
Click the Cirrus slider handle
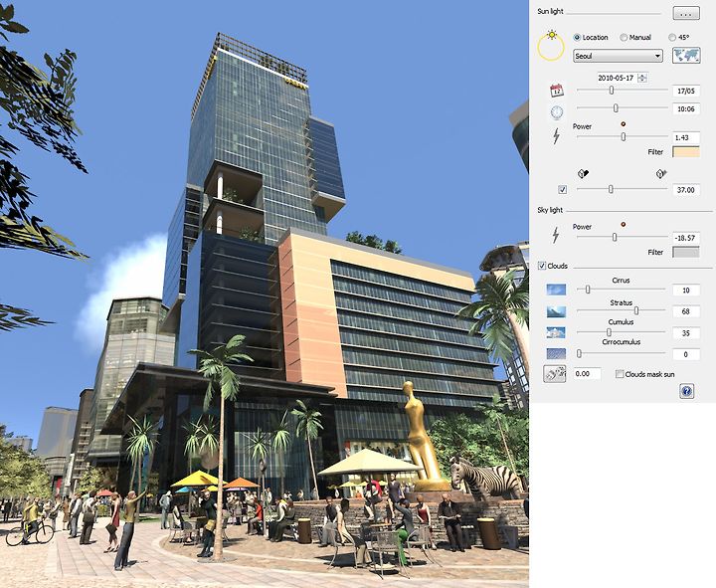click(588, 290)
